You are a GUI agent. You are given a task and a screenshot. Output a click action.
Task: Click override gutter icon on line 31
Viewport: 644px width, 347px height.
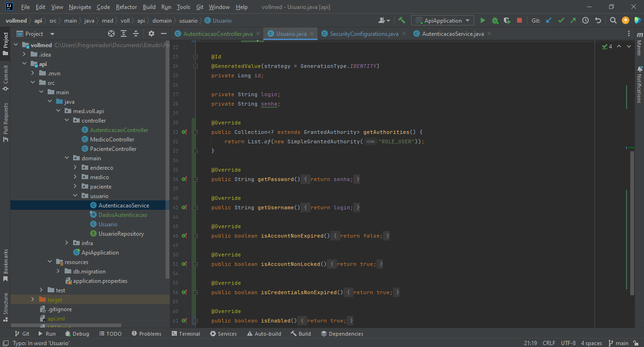184,132
